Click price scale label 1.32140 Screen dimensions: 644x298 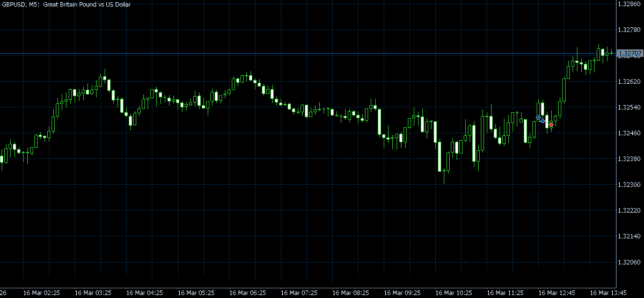630,236
